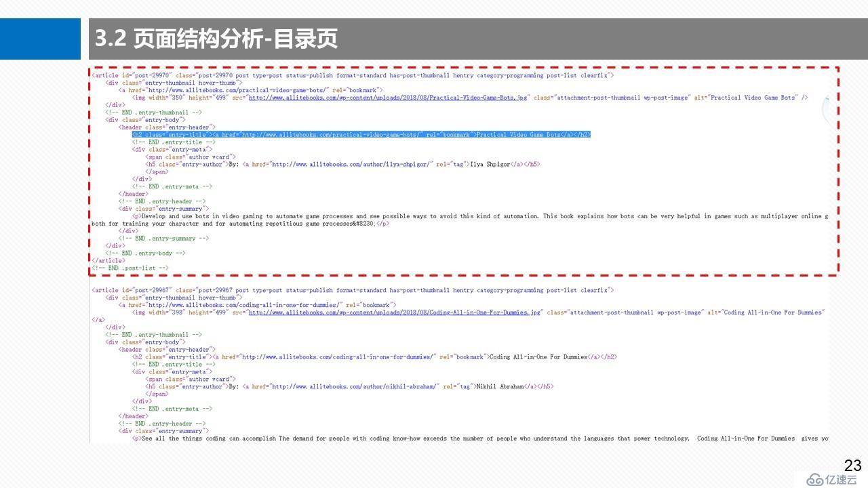Screen dimensions: 868x488
Task: Click the alt text 'Coding All-in-One For Dummies' in the second img tag
Action: [774, 312]
